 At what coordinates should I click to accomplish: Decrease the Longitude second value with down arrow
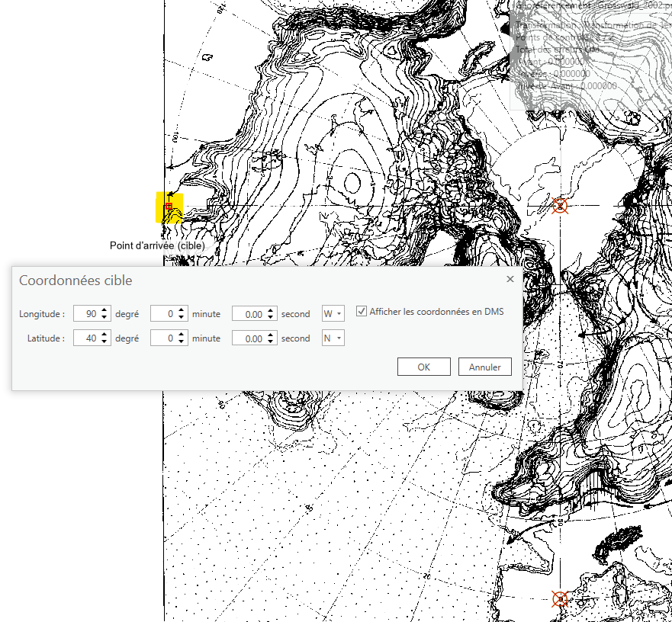click(x=270, y=317)
